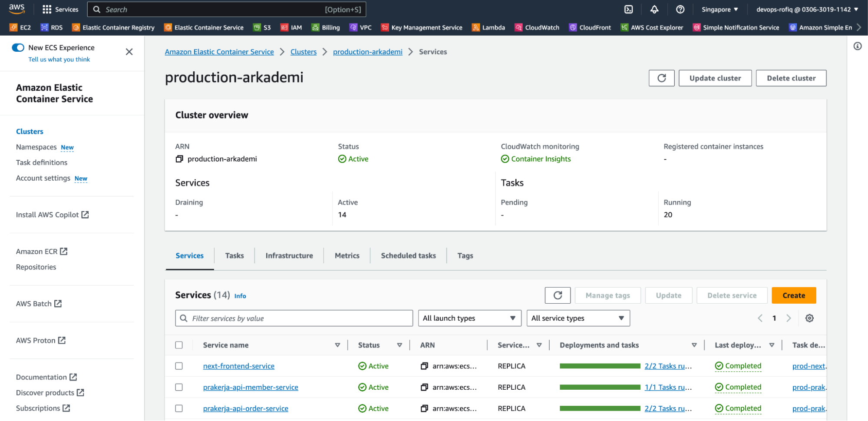The height and width of the screenshot is (421, 868).
Task: Click the help question mark icon
Action: (680, 10)
